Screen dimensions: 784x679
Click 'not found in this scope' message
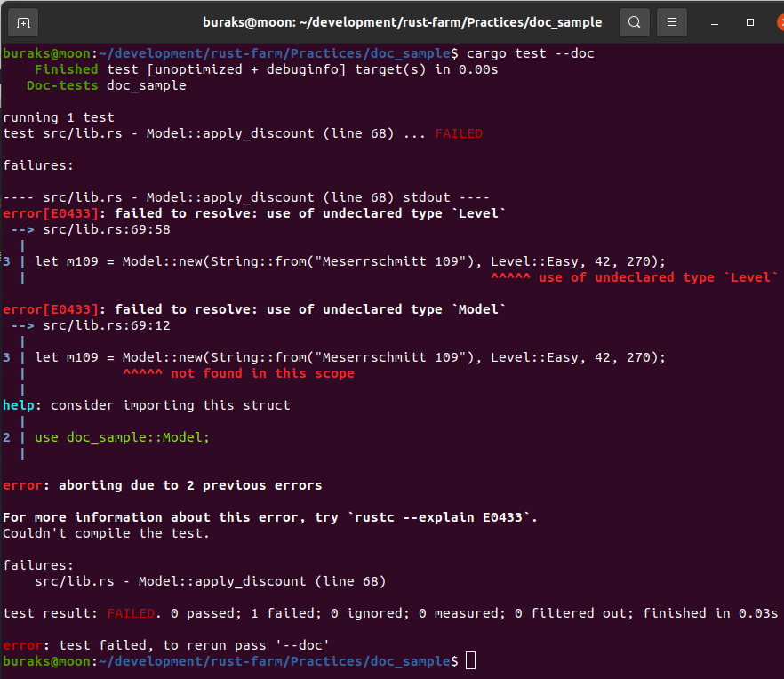(x=262, y=373)
